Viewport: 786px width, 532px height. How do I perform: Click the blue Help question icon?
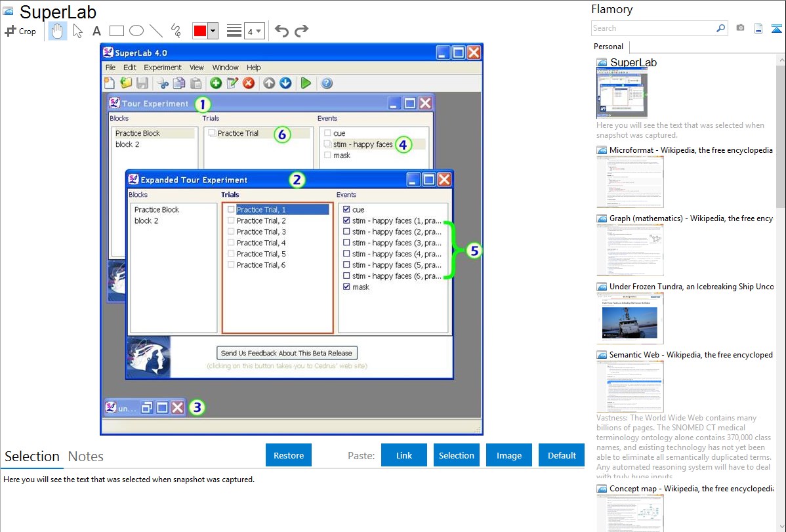[x=326, y=83]
